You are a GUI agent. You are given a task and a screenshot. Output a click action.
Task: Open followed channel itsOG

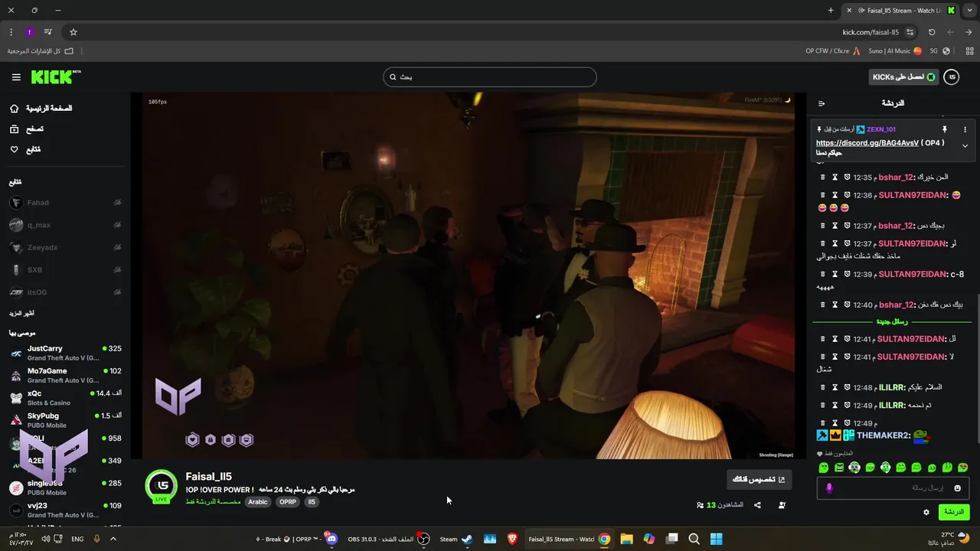point(65,292)
